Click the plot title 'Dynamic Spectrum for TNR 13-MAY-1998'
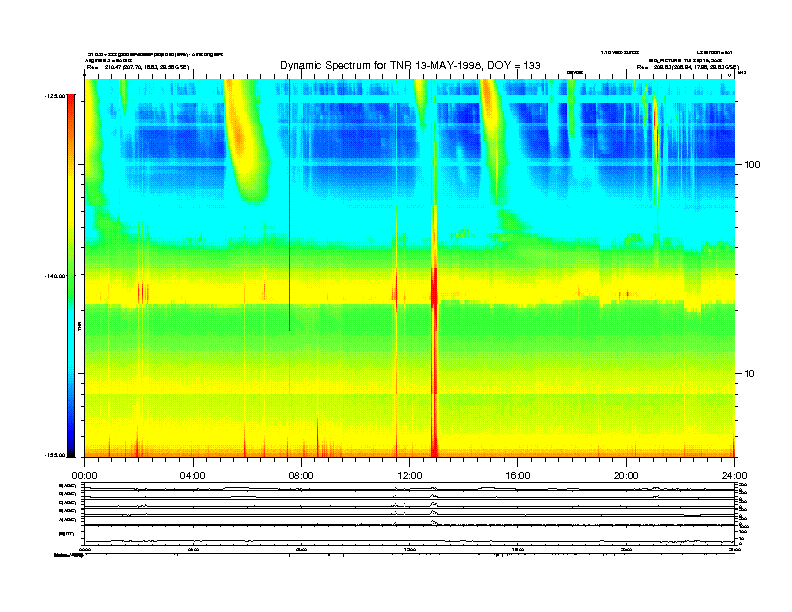792x612 pixels. point(410,65)
